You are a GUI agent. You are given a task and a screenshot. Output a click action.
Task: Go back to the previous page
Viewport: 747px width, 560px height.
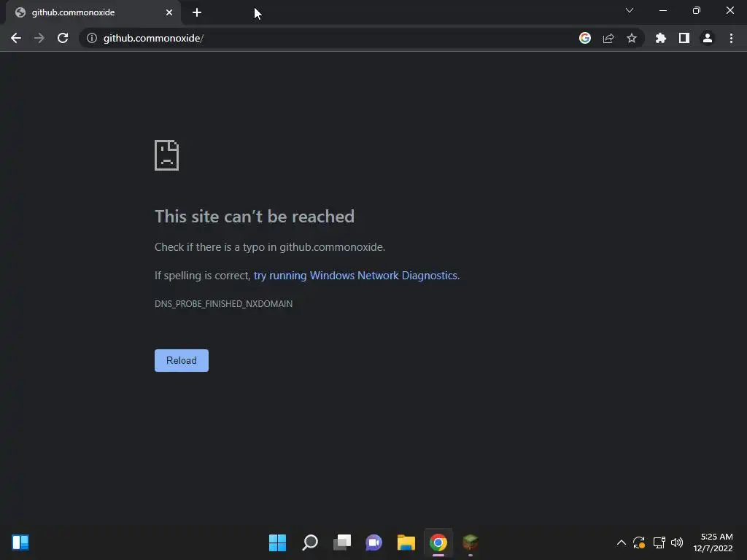pyautogui.click(x=16, y=38)
